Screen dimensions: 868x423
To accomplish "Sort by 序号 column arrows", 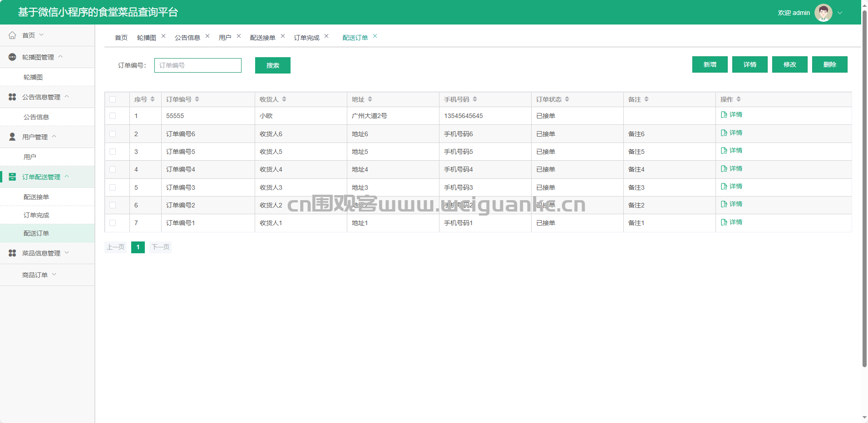I will coord(153,99).
